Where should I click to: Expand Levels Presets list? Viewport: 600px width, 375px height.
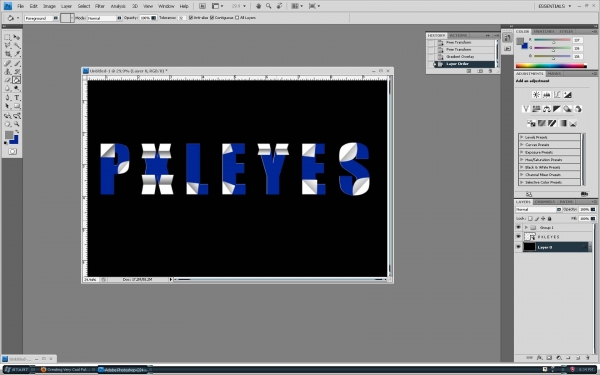(522, 137)
